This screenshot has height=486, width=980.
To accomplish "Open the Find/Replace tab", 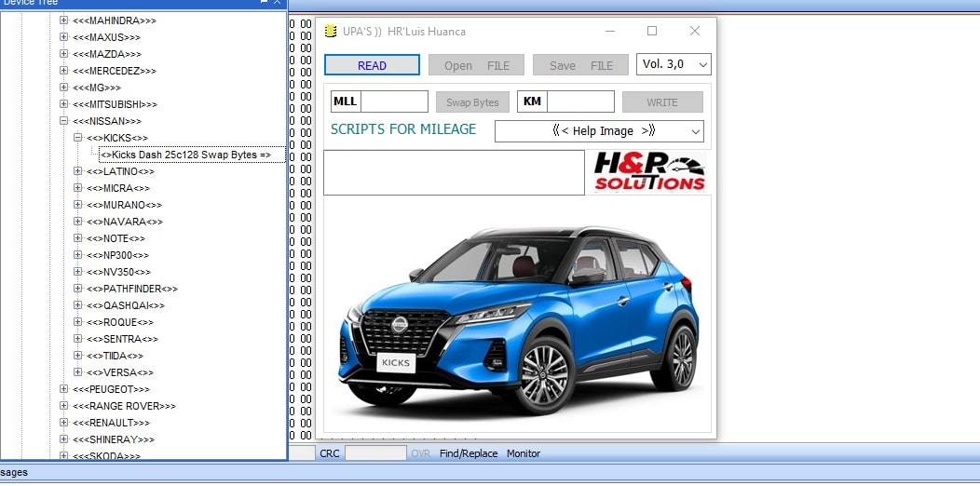I will (469, 453).
